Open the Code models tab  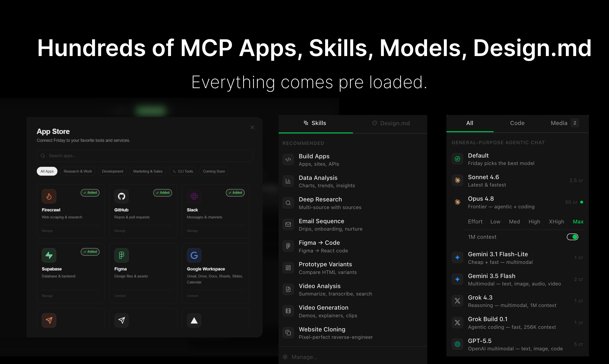[x=517, y=123]
